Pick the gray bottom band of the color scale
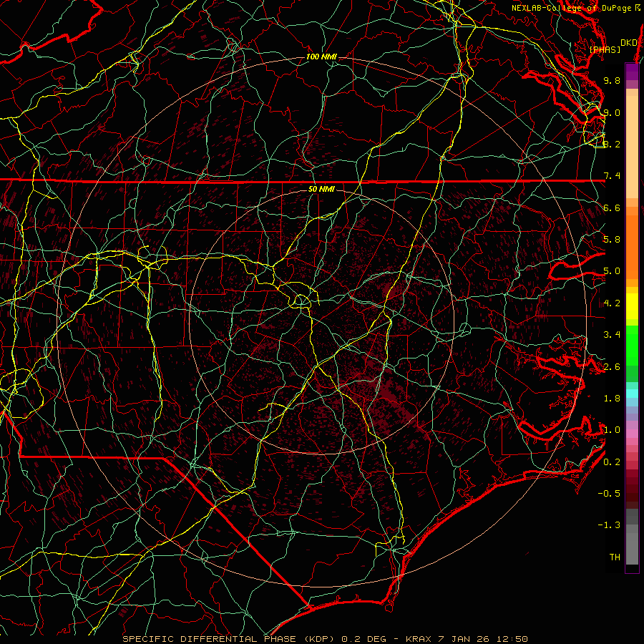Viewport: 644px width, 644px height. (632, 546)
